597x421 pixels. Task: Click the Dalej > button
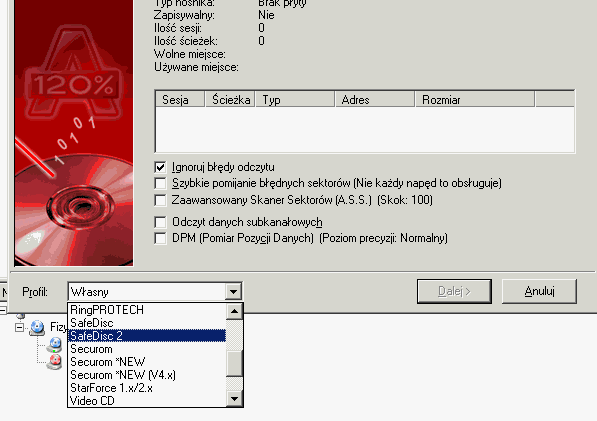[x=454, y=291]
